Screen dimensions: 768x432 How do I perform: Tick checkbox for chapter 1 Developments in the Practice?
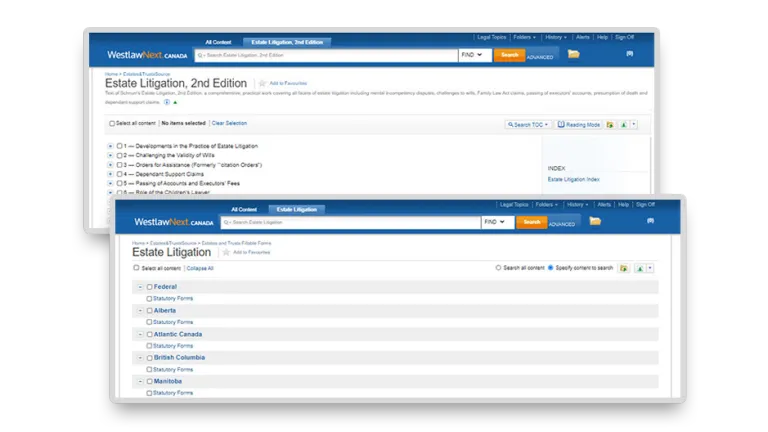click(x=120, y=146)
